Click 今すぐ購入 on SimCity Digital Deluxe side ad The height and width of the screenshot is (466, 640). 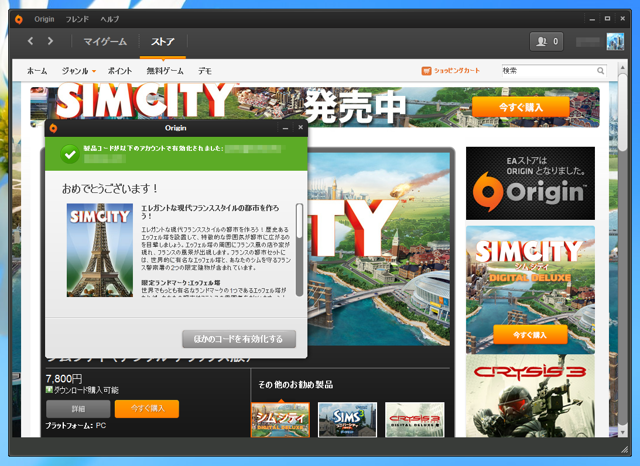point(530,335)
